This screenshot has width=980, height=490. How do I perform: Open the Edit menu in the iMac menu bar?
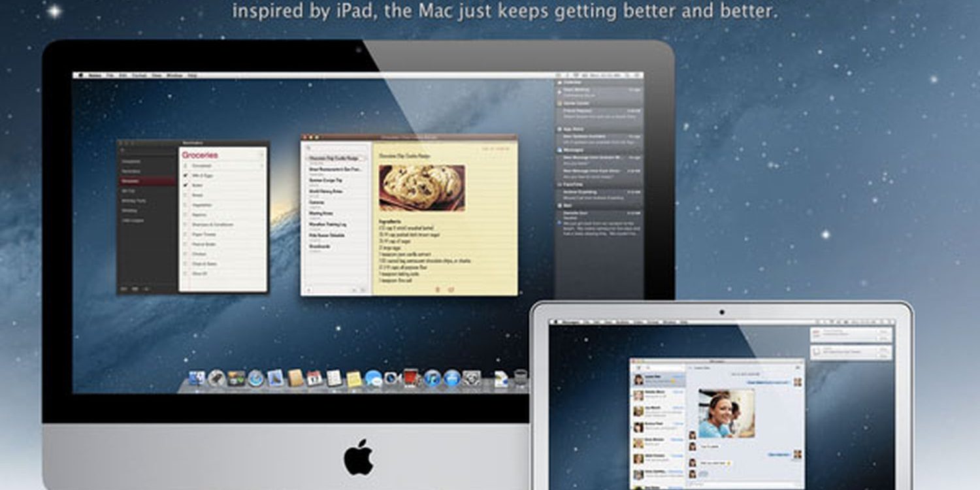[123, 75]
